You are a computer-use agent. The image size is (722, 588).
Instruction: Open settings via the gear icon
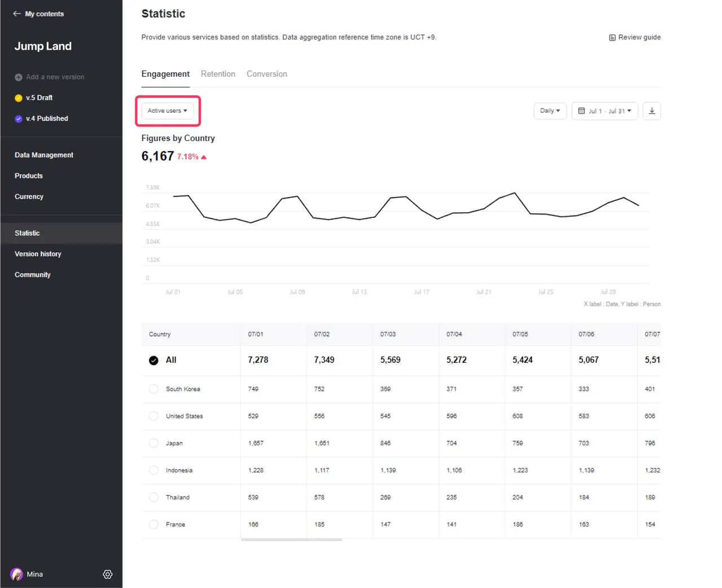[x=108, y=574]
